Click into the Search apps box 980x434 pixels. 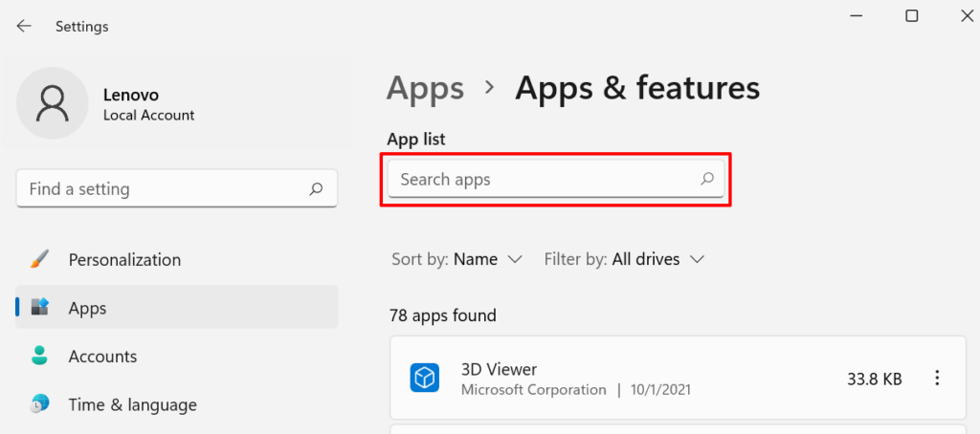[546, 179]
